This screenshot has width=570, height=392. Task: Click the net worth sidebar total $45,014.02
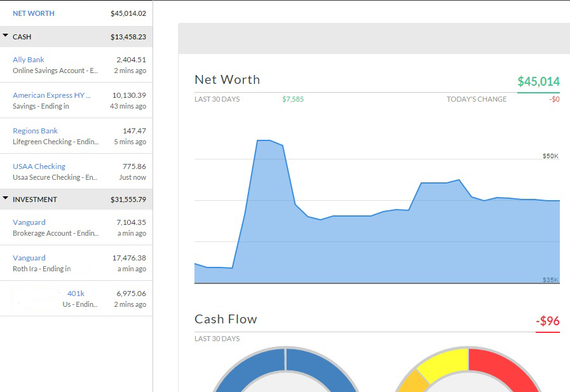128,13
